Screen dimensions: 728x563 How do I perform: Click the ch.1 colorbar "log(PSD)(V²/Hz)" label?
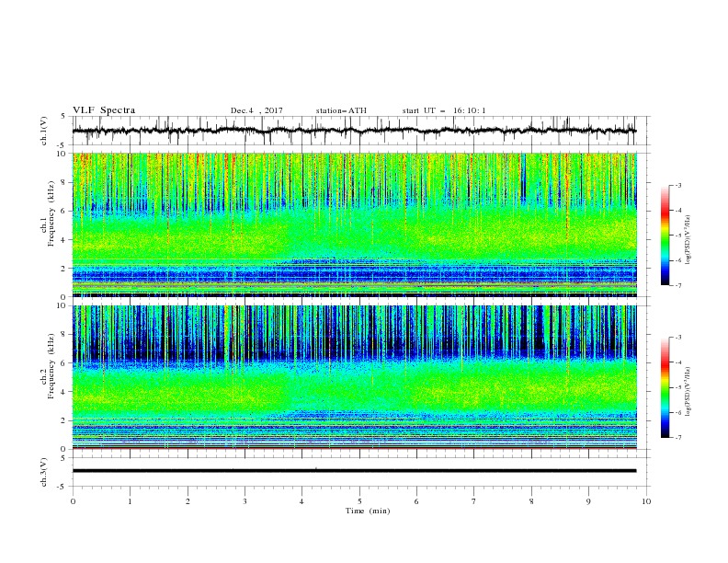tap(688, 240)
